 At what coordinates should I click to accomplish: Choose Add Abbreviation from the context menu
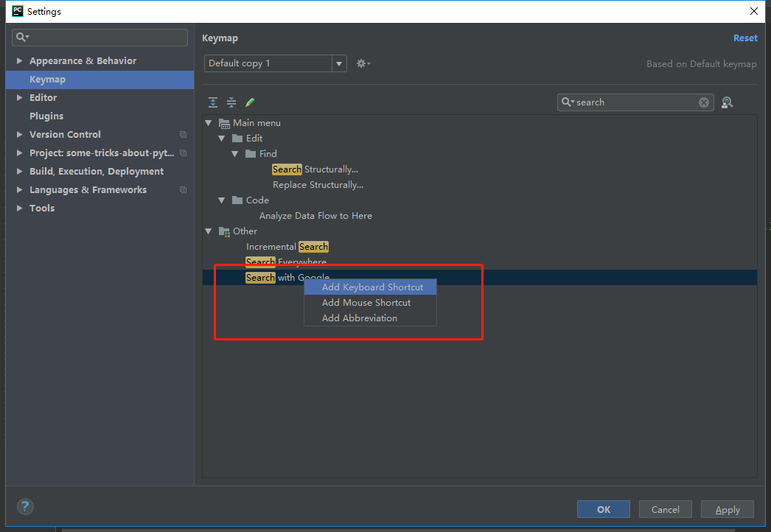pyautogui.click(x=360, y=318)
